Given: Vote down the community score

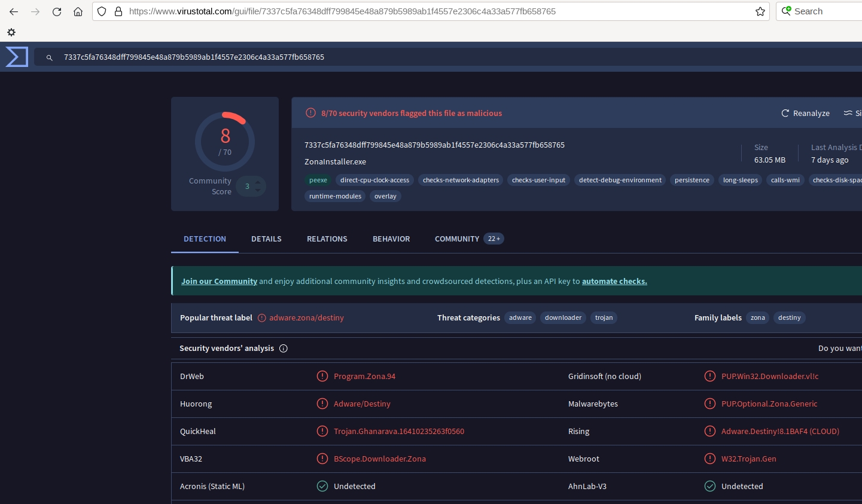Looking at the screenshot, I should click(258, 190).
